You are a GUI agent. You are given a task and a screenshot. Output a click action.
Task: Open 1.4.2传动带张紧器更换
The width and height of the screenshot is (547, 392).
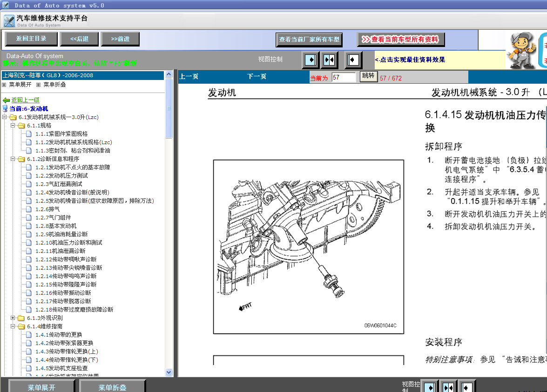[64, 343]
